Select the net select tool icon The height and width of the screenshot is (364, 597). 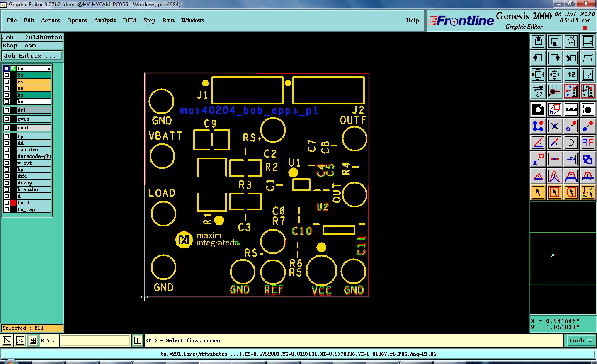tap(588, 192)
